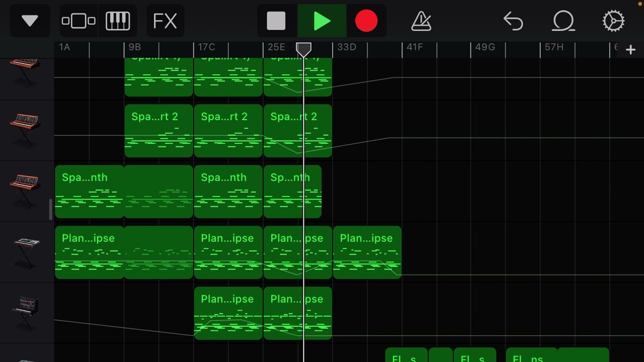Image resolution: width=644 pixels, height=362 pixels.
Task: Select modular synth track's Plan...ipse region at 17C
Action: tap(228, 313)
